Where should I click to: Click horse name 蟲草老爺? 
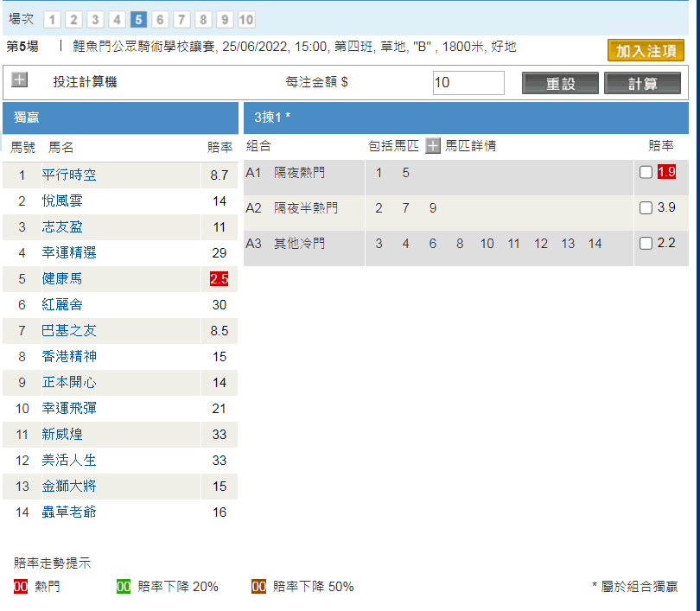pos(69,512)
